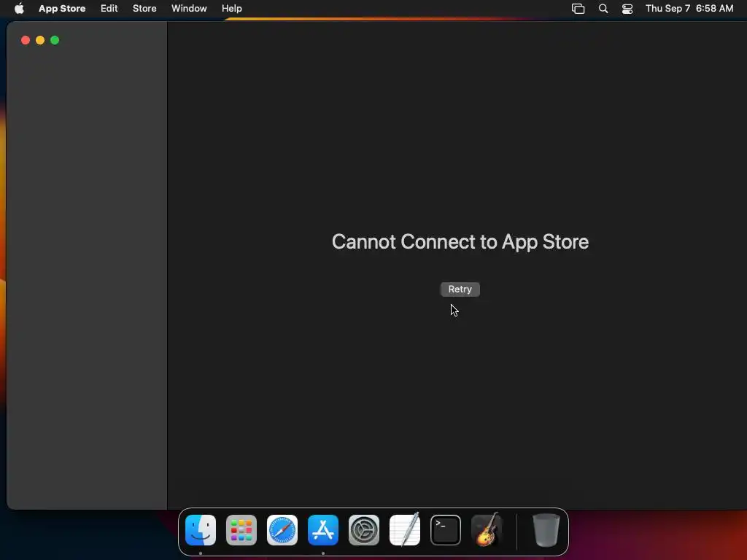Open Control Center icon
This screenshot has width=747, height=560.
627,9
